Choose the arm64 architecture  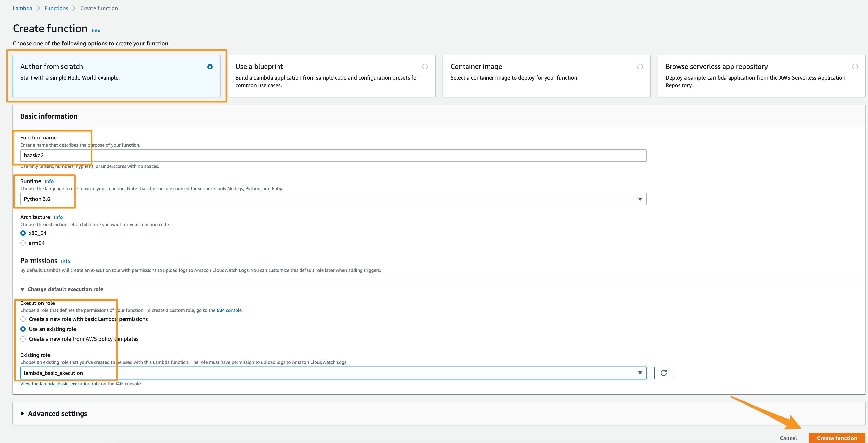click(x=23, y=243)
